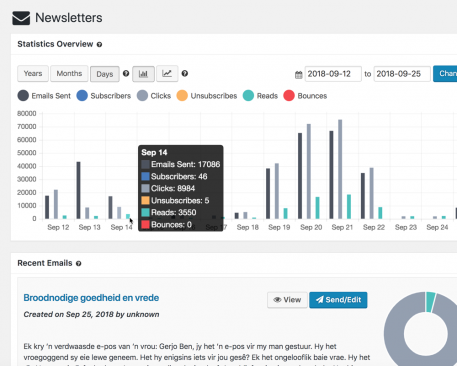Toggle Unsubscribes series in legend

(207, 96)
